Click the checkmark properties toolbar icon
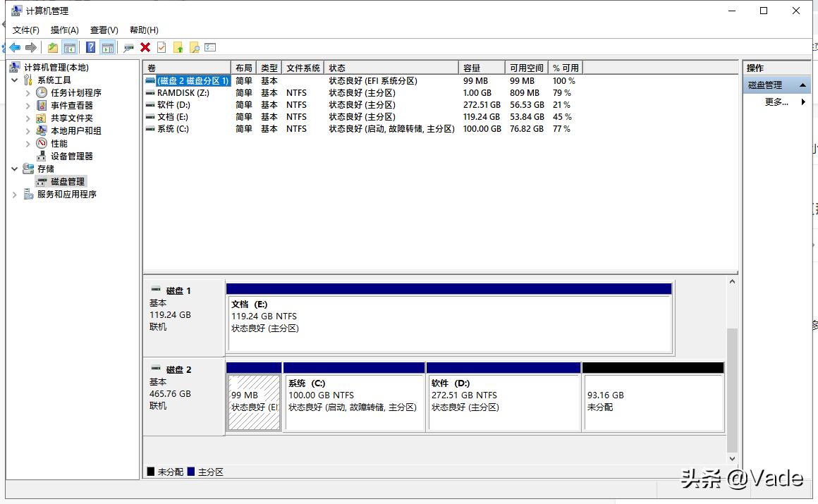Viewport: 818px width, 504px height. tap(161, 47)
